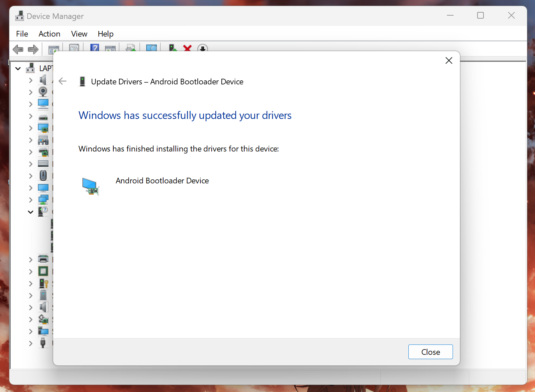Select the network adapters double-monitor icon
This screenshot has height=392, width=535.
point(43,200)
